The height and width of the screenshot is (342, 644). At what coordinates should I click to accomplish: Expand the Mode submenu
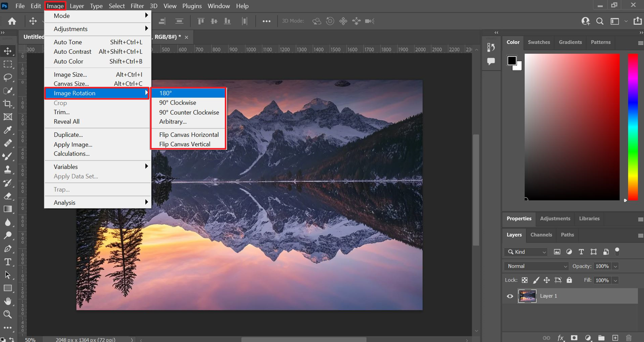[98, 16]
